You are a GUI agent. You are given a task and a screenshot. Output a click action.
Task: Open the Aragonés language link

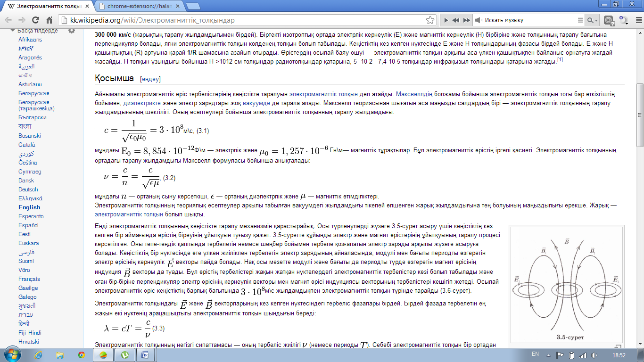pyautogui.click(x=30, y=58)
